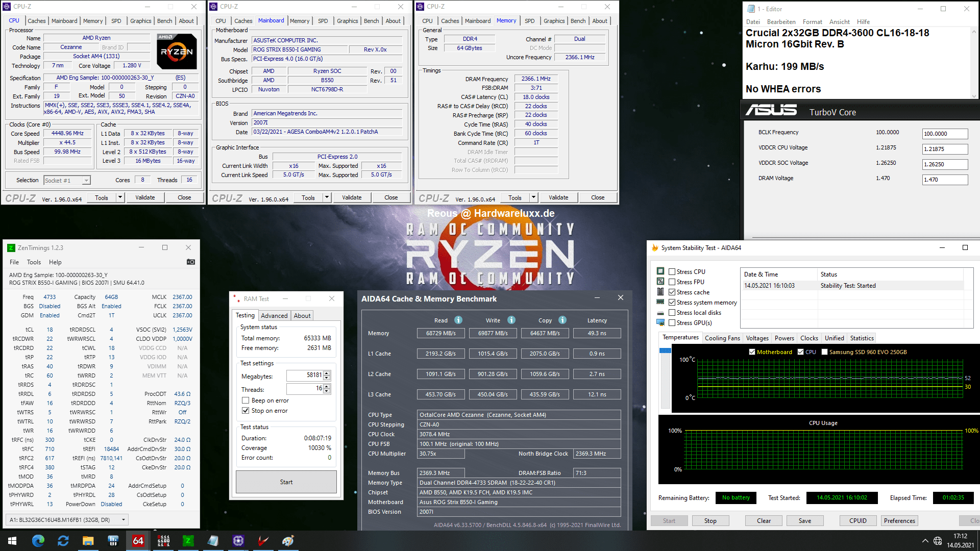Click Validate in CPU-Z Mainboard window
The width and height of the screenshot is (980, 551).
point(352,197)
